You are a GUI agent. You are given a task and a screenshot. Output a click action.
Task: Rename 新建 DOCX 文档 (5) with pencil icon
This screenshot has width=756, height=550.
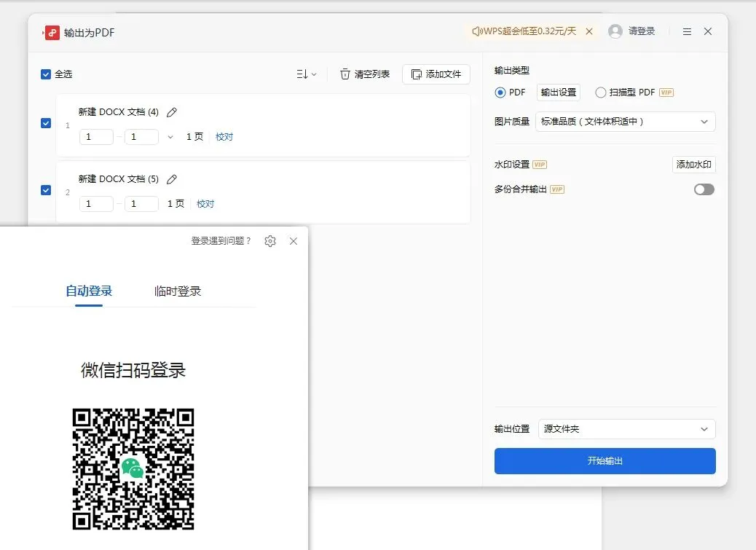pyautogui.click(x=172, y=179)
